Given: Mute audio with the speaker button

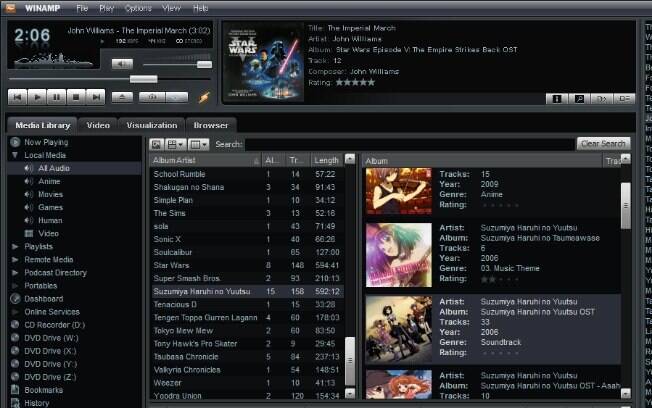Looking at the screenshot, I should click(x=122, y=64).
